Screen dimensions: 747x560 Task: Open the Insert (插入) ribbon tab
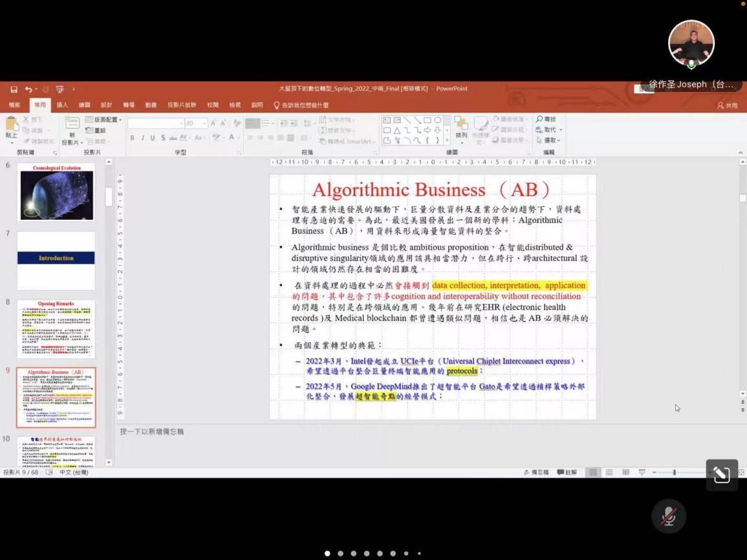(x=62, y=105)
